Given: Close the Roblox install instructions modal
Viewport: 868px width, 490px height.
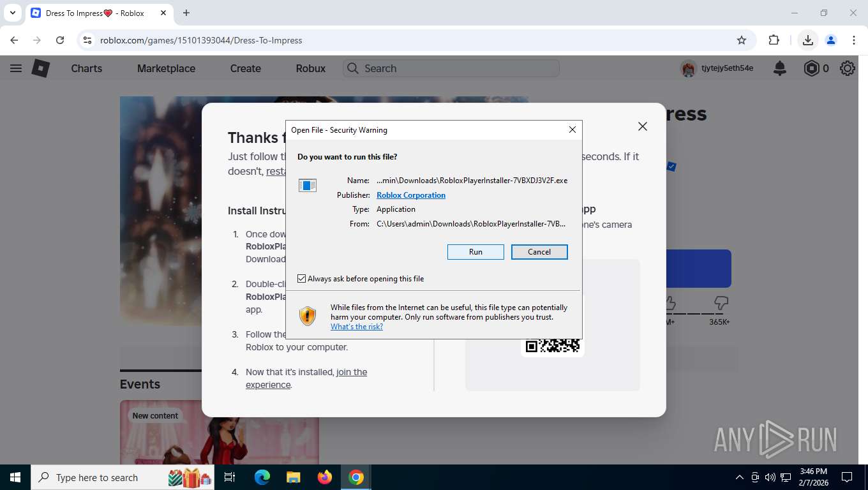Looking at the screenshot, I should click(643, 126).
